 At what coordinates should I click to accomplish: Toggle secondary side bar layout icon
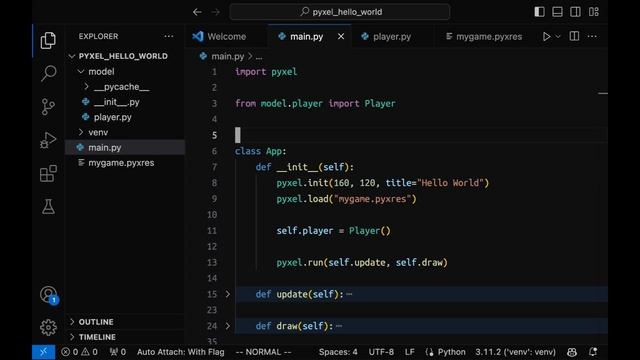pos(575,12)
